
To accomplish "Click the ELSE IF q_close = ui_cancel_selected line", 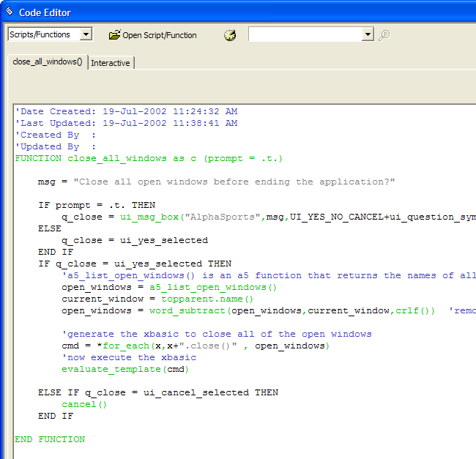I will 158,392.
